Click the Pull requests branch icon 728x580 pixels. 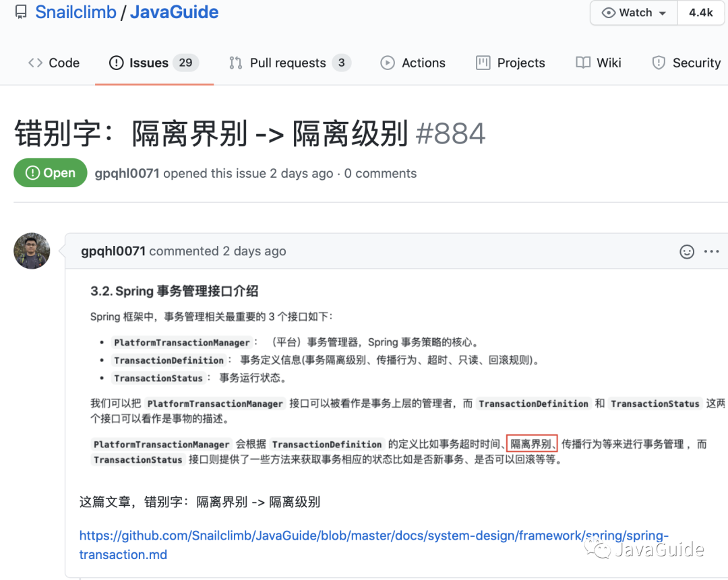pos(235,63)
